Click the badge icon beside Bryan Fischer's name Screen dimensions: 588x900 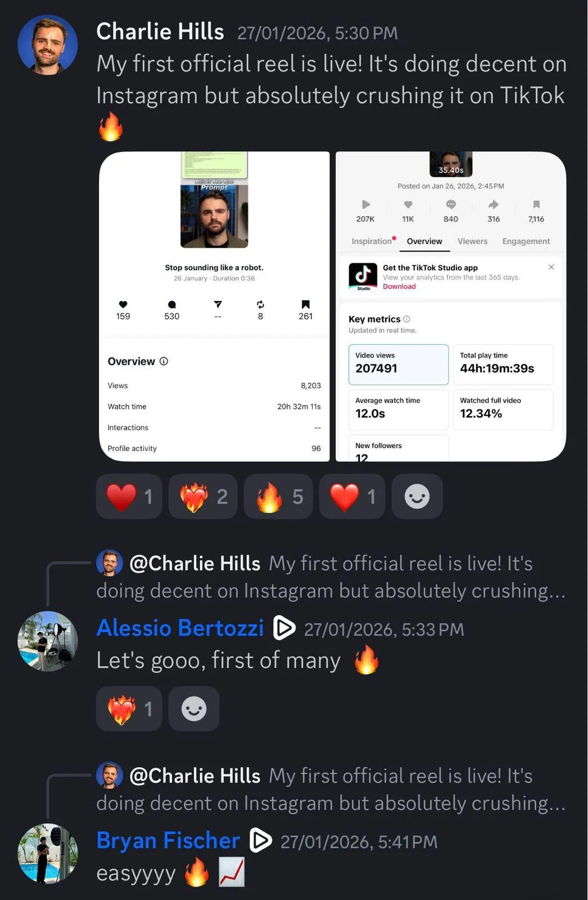coord(260,840)
